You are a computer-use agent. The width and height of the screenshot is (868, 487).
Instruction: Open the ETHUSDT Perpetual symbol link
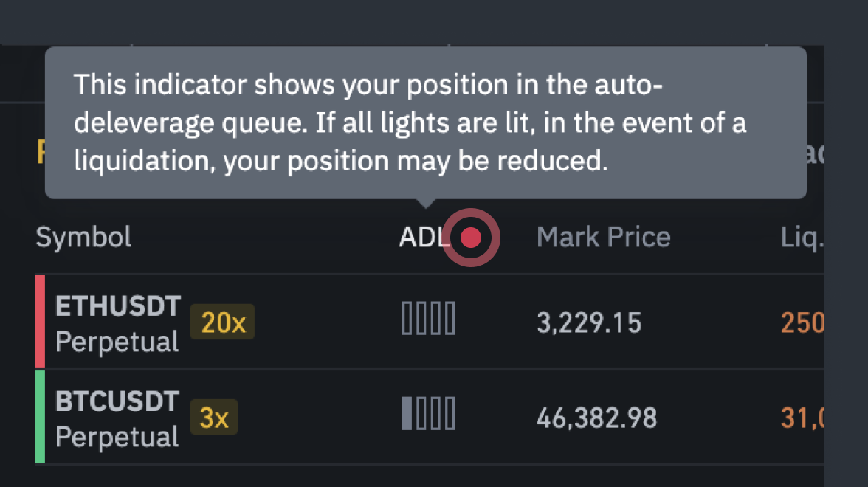click(x=117, y=323)
